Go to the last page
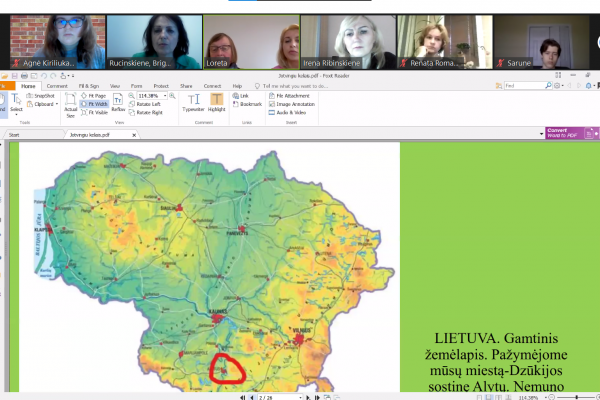600x400 pixels. pos(317,398)
